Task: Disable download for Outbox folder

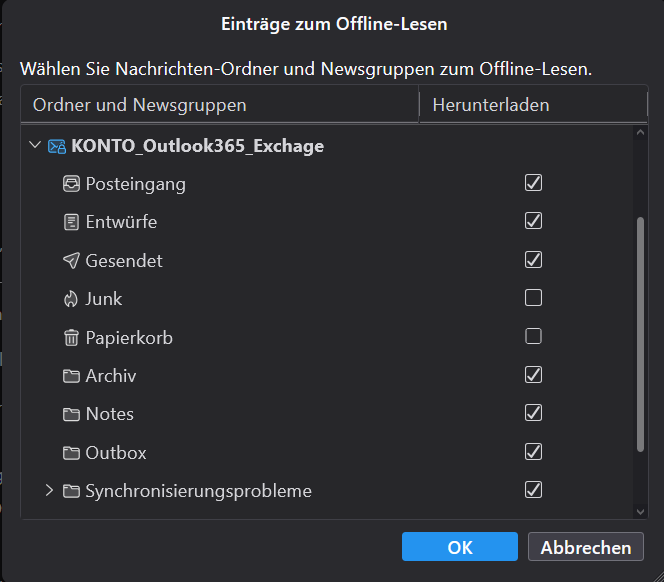Action: pos(533,452)
